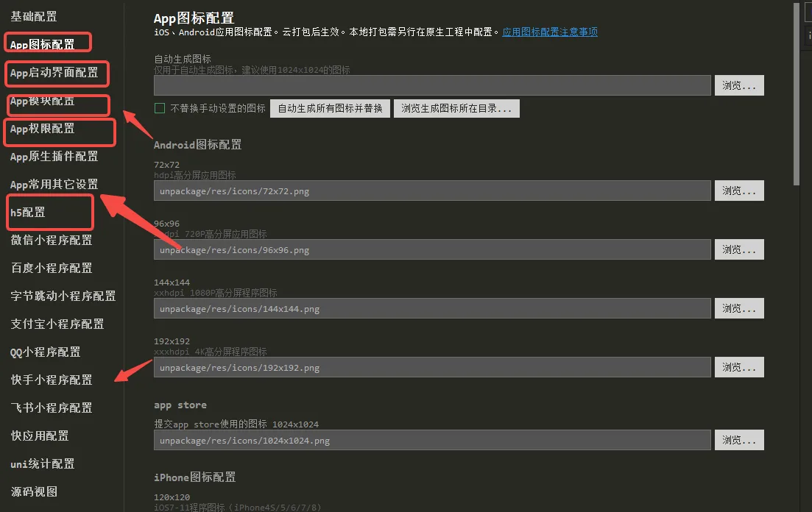Edit the 96x96 icon path field
This screenshot has width=812, height=512.
pos(432,249)
